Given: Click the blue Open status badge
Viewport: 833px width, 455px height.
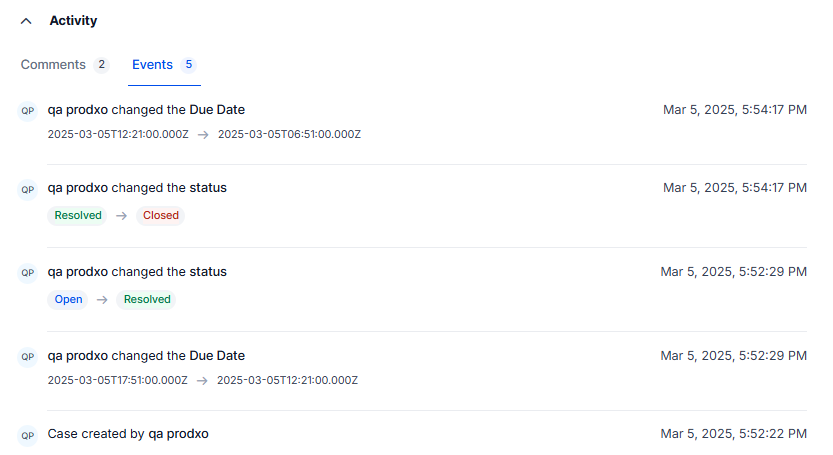Looking at the screenshot, I should pos(68,300).
